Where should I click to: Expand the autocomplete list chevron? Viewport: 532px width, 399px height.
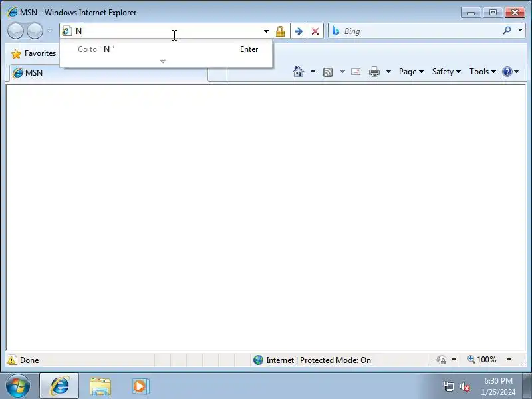tap(162, 61)
